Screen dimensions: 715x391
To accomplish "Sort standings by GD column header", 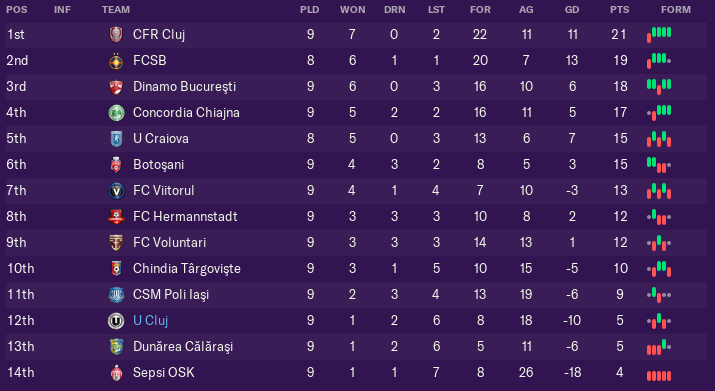I will click(x=572, y=10).
